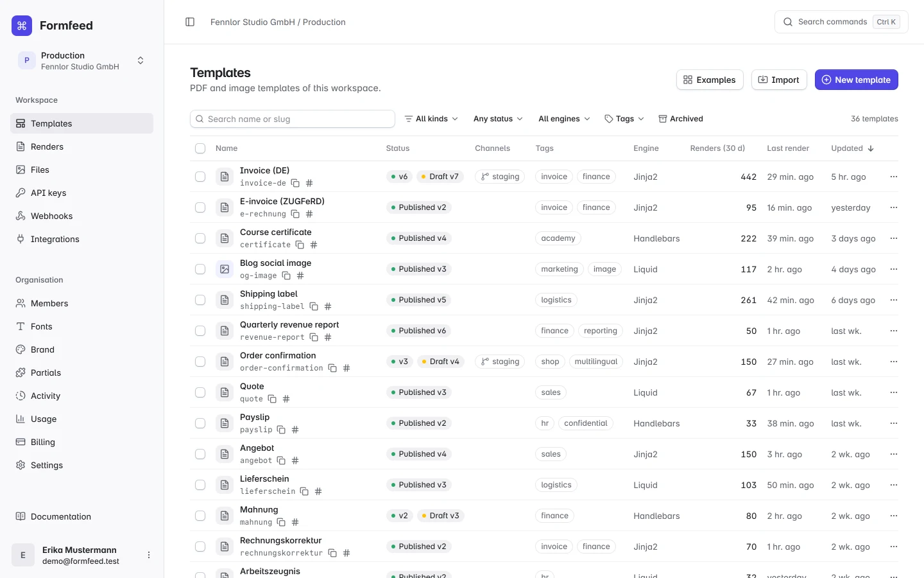Copy the order-confirmation slug
The height and width of the screenshot is (578, 924).
pyautogui.click(x=332, y=368)
